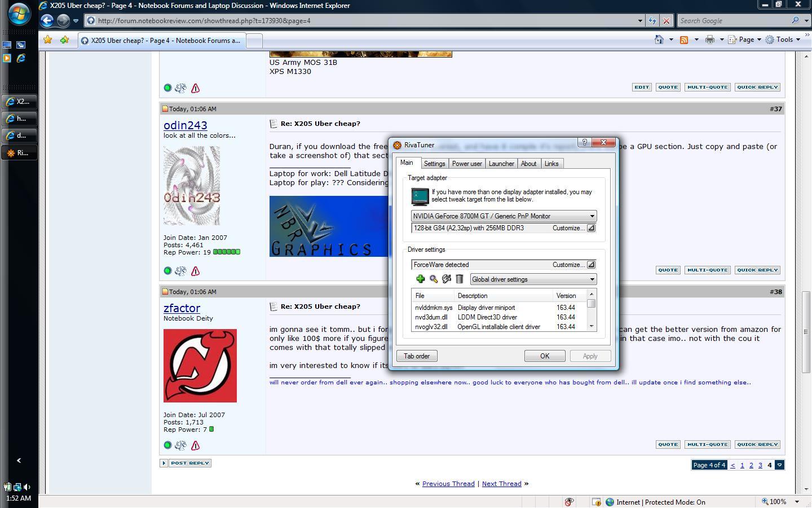Open the Global driver settings dropdown
Viewport: 812px width, 508px height.
[533, 279]
